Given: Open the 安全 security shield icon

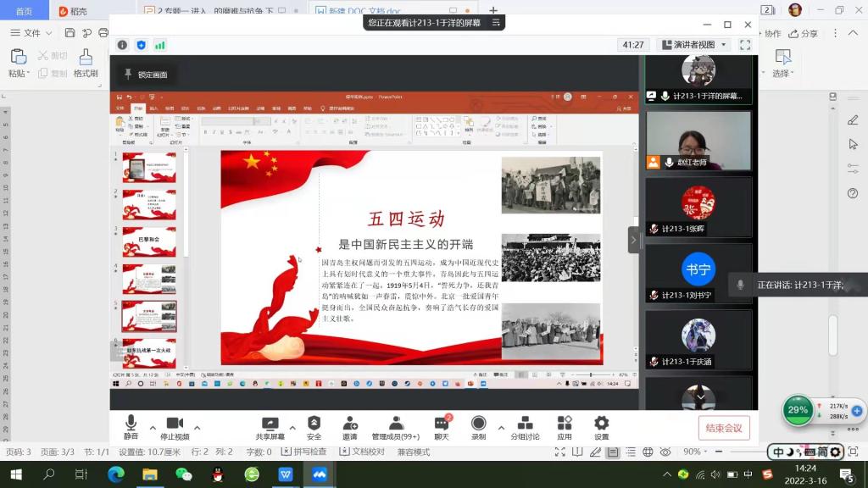Looking at the screenshot, I should [314, 424].
